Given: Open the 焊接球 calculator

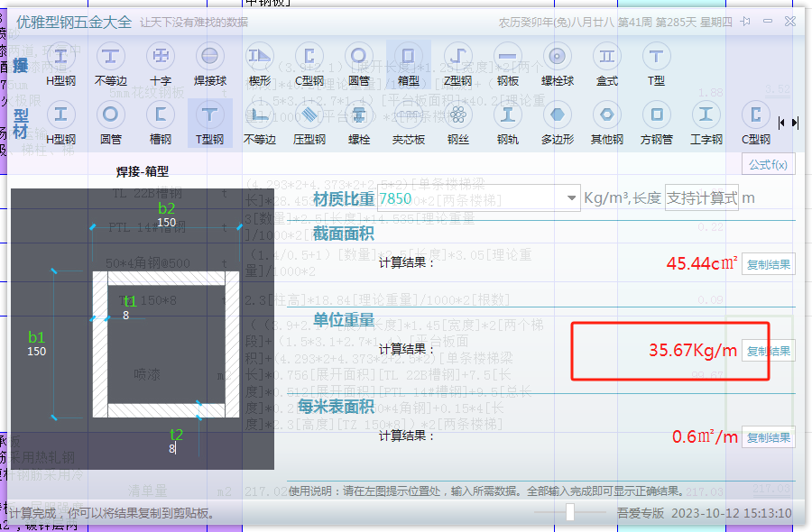Looking at the screenshot, I should (x=209, y=65).
